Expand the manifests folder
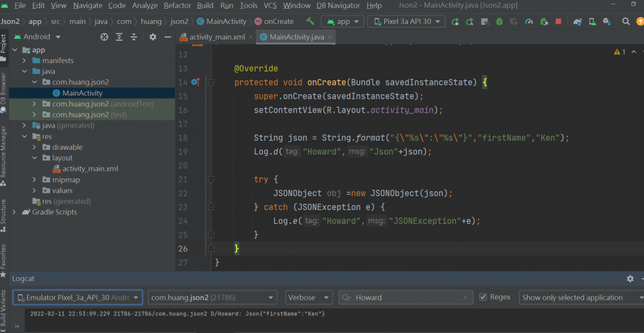The height and width of the screenshot is (333, 644). 25,61
